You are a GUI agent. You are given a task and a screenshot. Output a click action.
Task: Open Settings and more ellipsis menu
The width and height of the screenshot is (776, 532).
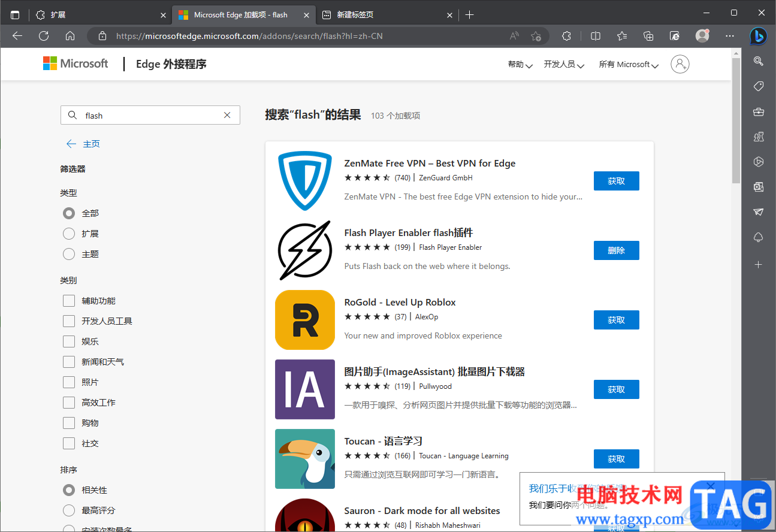[729, 36]
